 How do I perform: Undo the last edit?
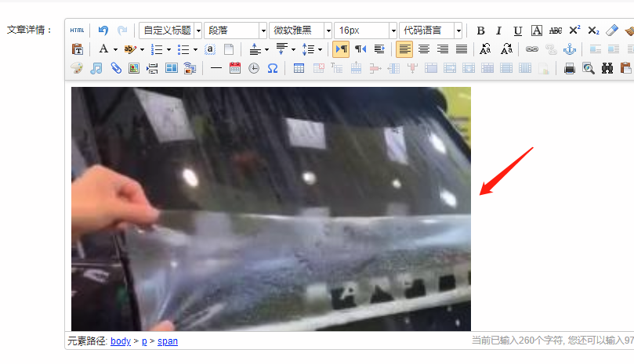tap(103, 31)
